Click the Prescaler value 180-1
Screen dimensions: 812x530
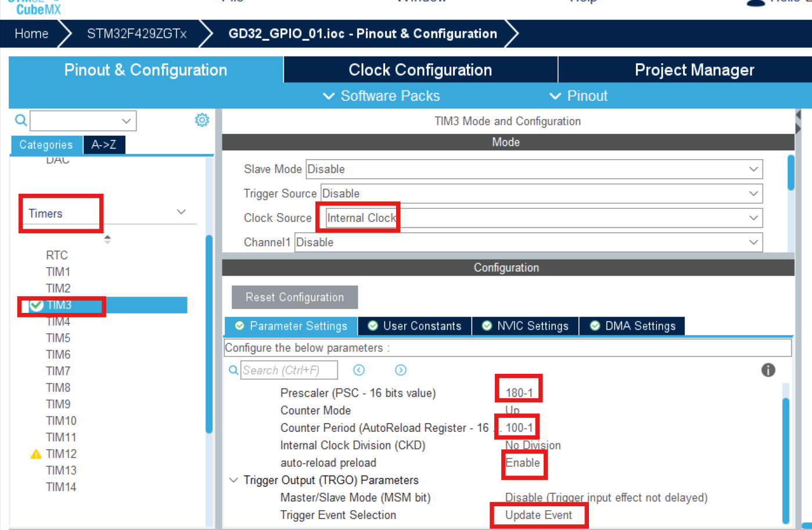pyautogui.click(x=519, y=393)
